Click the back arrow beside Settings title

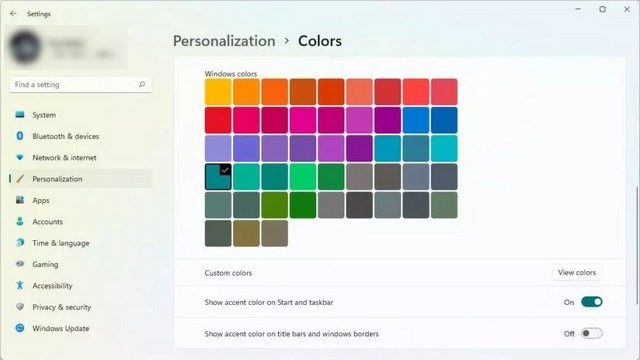[13, 13]
